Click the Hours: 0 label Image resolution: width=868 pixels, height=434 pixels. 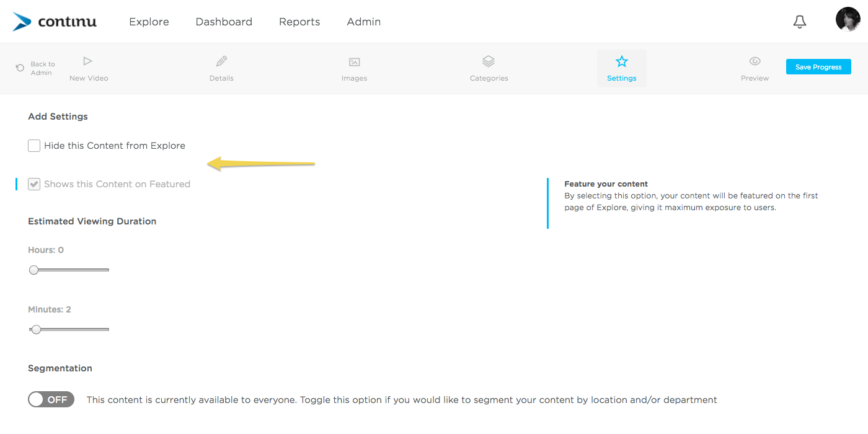pyautogui.click(x=46, y=250)
